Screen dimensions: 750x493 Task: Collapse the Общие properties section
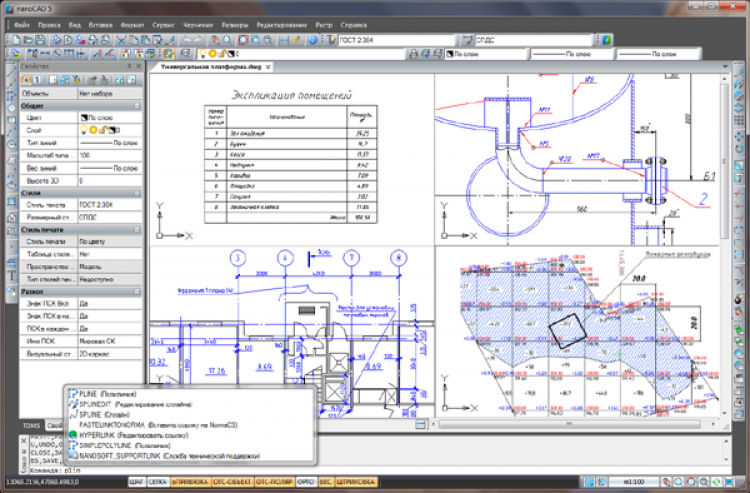137,106
